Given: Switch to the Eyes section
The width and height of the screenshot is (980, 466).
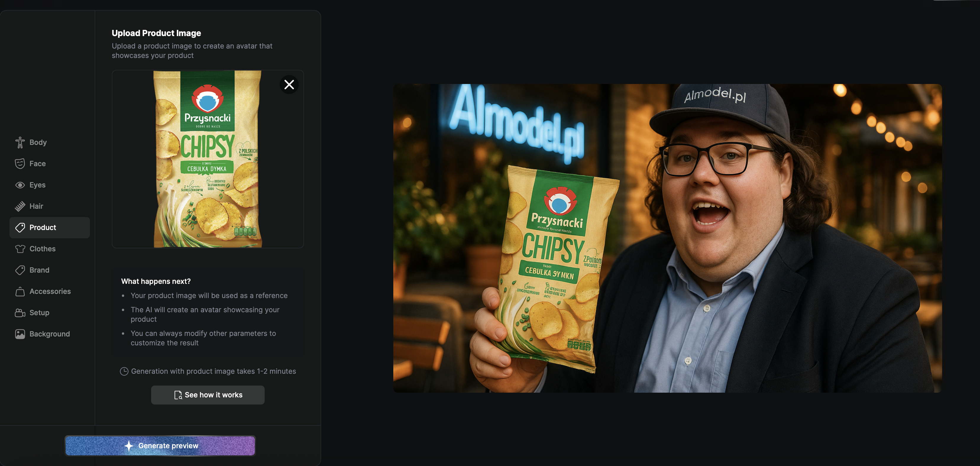Looking at the screenshot, I should 49,185.
